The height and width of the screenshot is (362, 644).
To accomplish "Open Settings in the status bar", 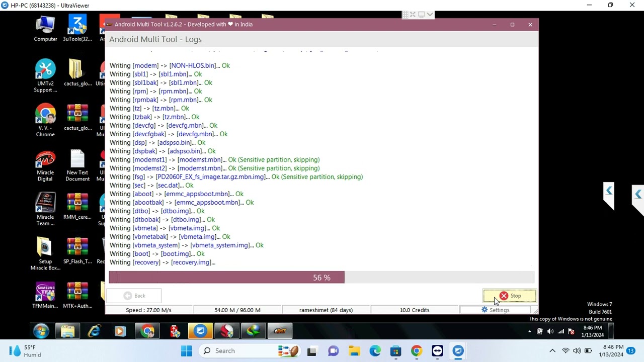I will [x=496, y=310].
